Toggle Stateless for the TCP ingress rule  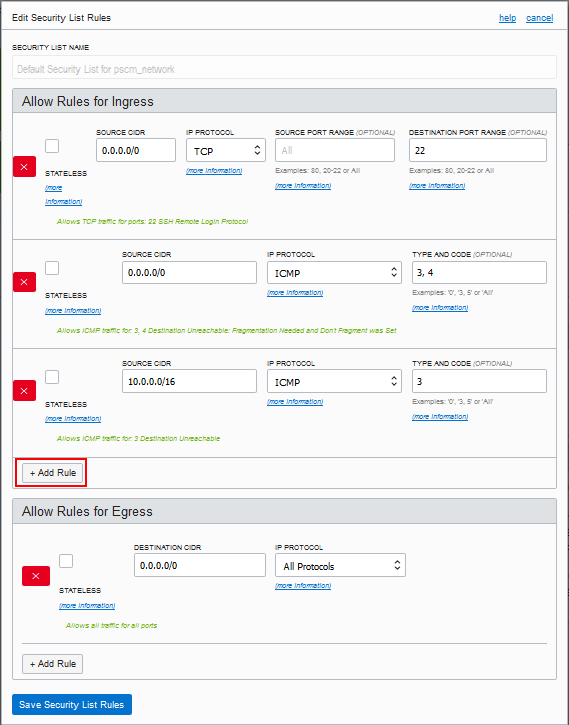[52, 146]
